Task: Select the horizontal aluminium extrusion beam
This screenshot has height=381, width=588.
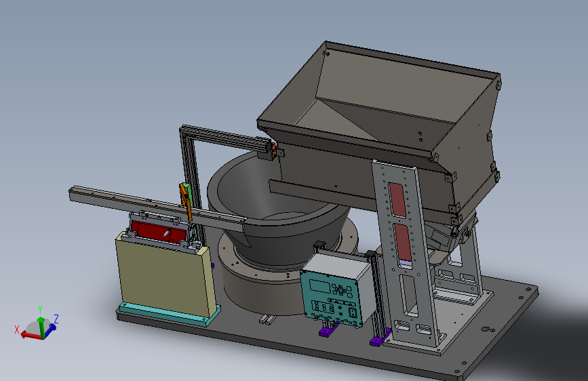Action: tap(227, 138)
